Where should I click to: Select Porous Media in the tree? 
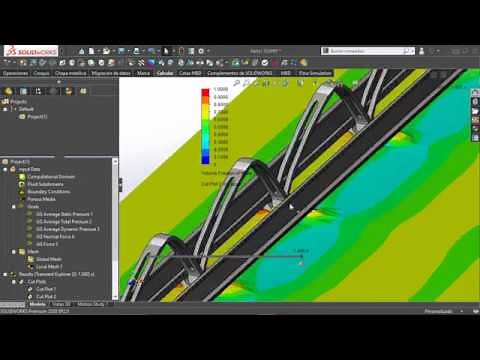click(41, 199)
